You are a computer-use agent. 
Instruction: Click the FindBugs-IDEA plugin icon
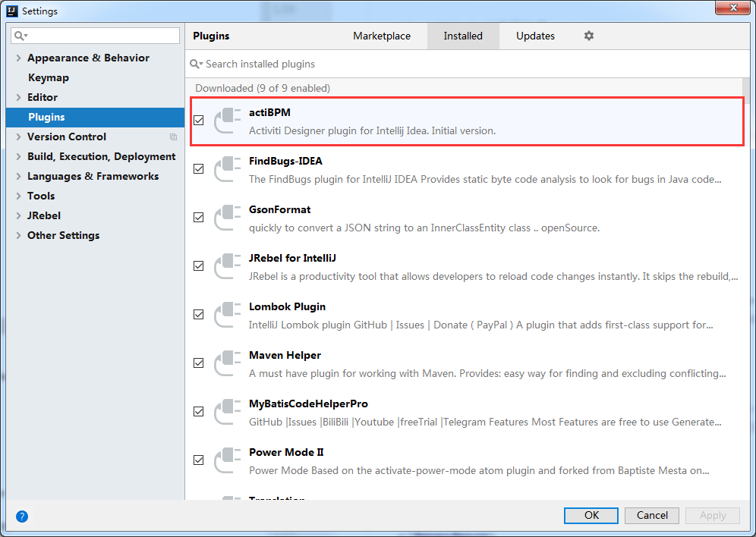click(x=227, y=169)
